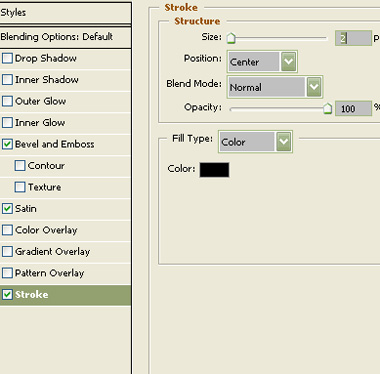Enable the Drop Shadow checkbox
This screenshot has height=374, width=380.
(7, 58)
